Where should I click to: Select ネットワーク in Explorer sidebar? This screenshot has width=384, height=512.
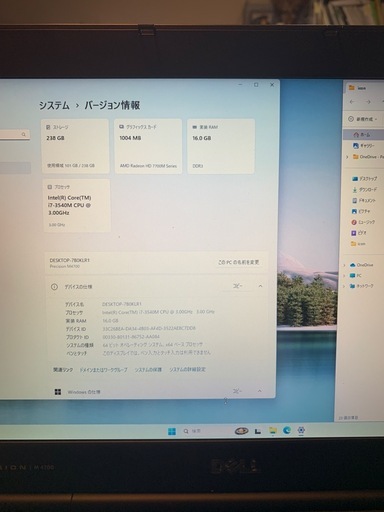pyautogui.click(x=361, y=286)
